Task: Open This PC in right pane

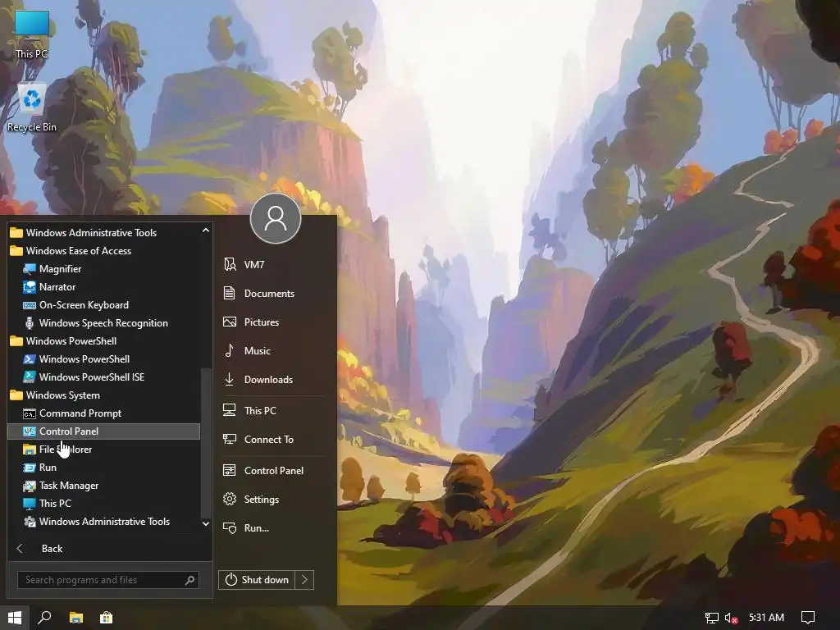Action: (x=274, y=410)
